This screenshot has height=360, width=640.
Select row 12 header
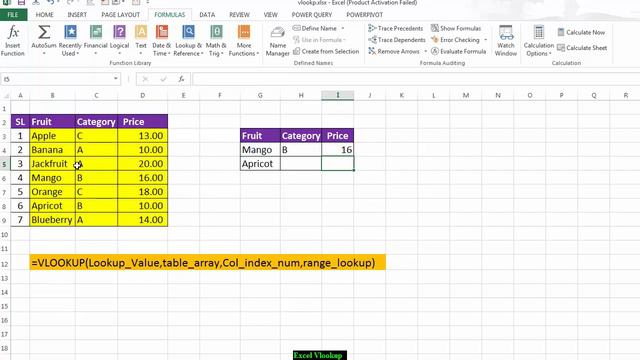tap(5, 264)
